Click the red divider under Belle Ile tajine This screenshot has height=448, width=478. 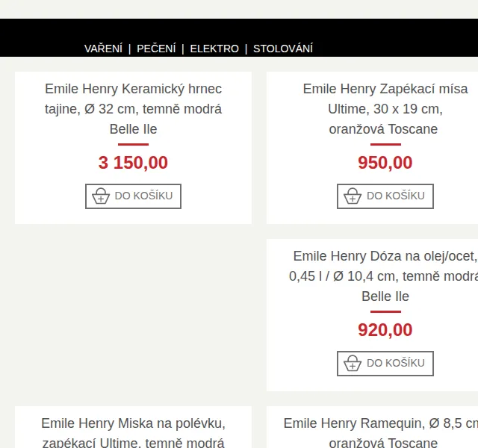pyautogui.click(x=133, y=144)
